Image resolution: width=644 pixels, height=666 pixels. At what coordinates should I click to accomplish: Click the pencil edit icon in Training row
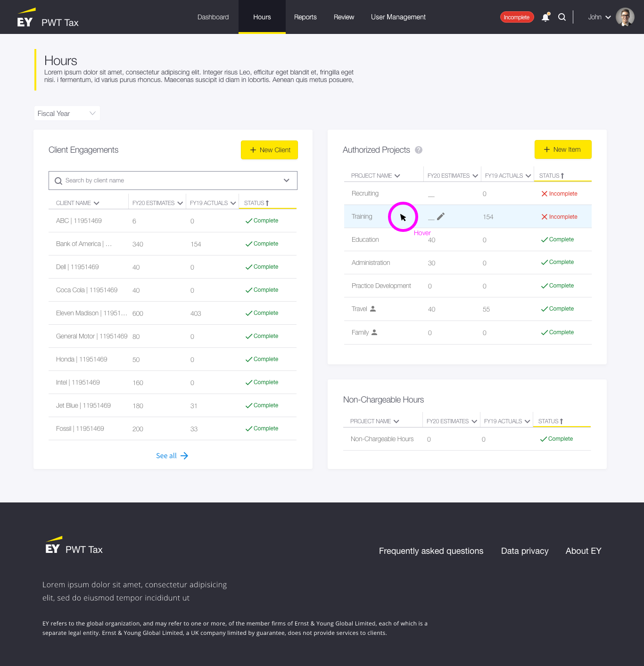tap(441, 216)
